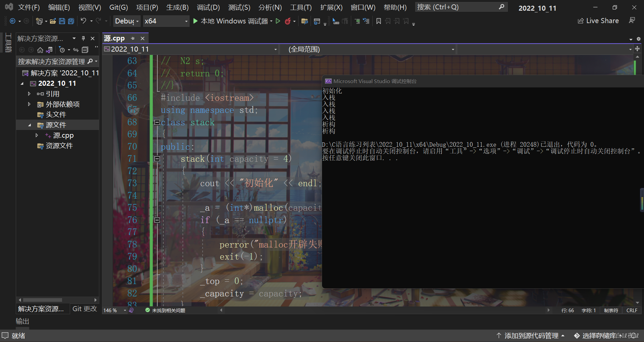Screen dimensions: 644x342
Task: Pin the Solution Explorer panel
Action: pos(83,38)
